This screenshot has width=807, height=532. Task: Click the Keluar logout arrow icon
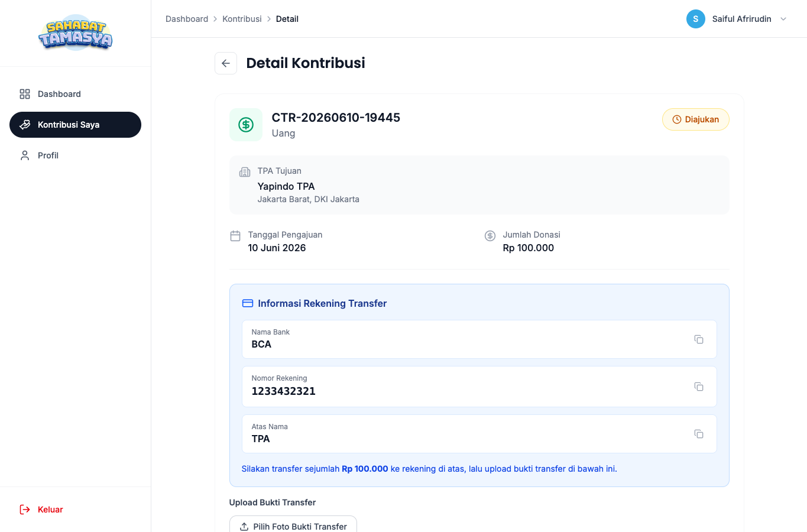(x=25, y=510)
